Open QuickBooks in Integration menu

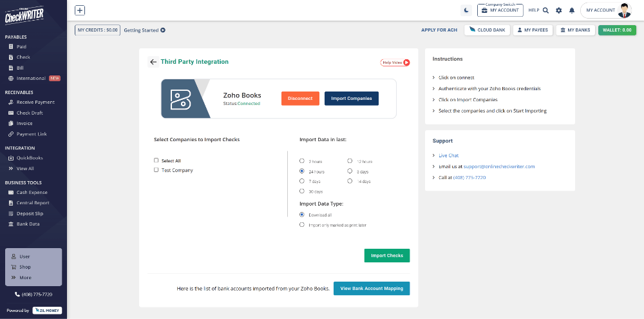(29, 158)
